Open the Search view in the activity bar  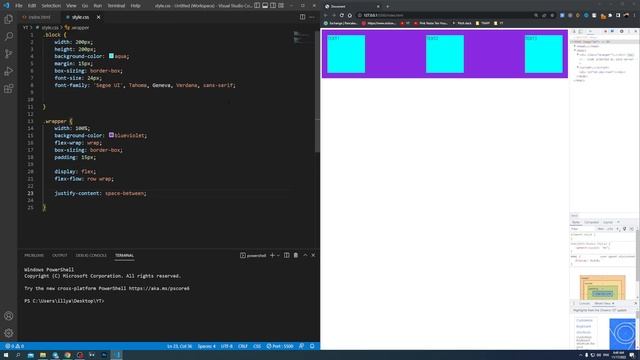click(x=9, y=37)
